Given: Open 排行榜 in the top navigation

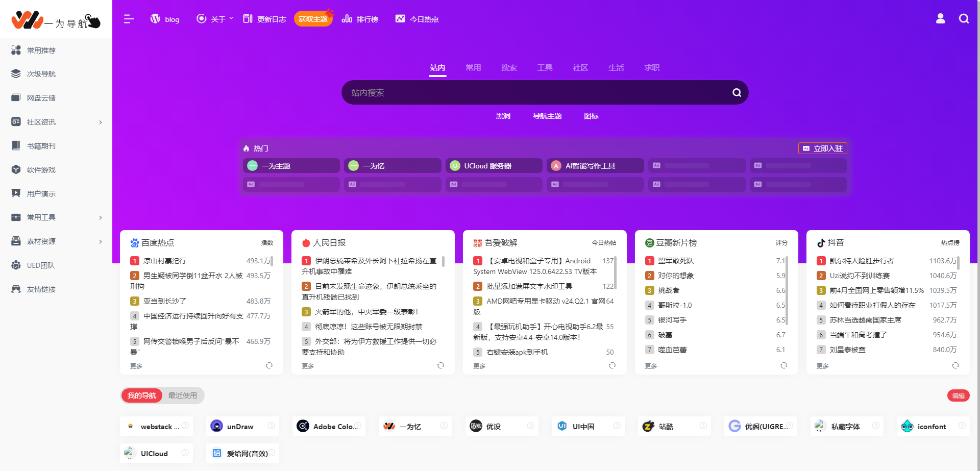Looking at the screenshot, I should click(360, 19).
